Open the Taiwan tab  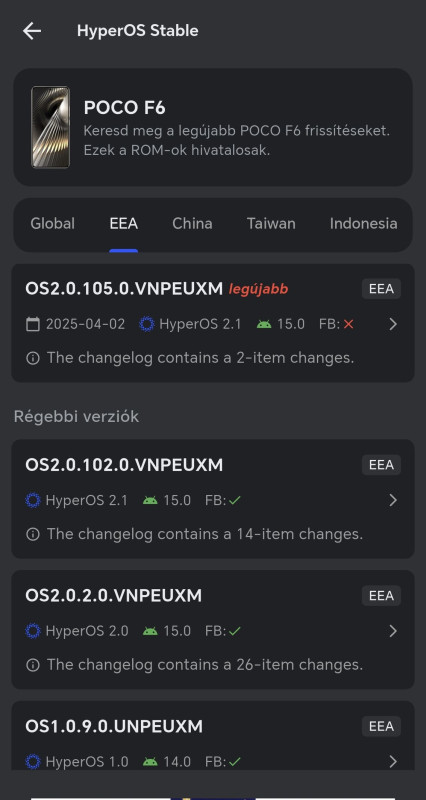coord(271,223)
